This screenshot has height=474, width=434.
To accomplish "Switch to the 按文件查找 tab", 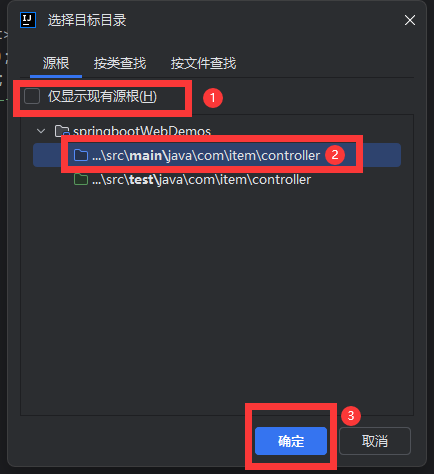I will coord(203,63).
